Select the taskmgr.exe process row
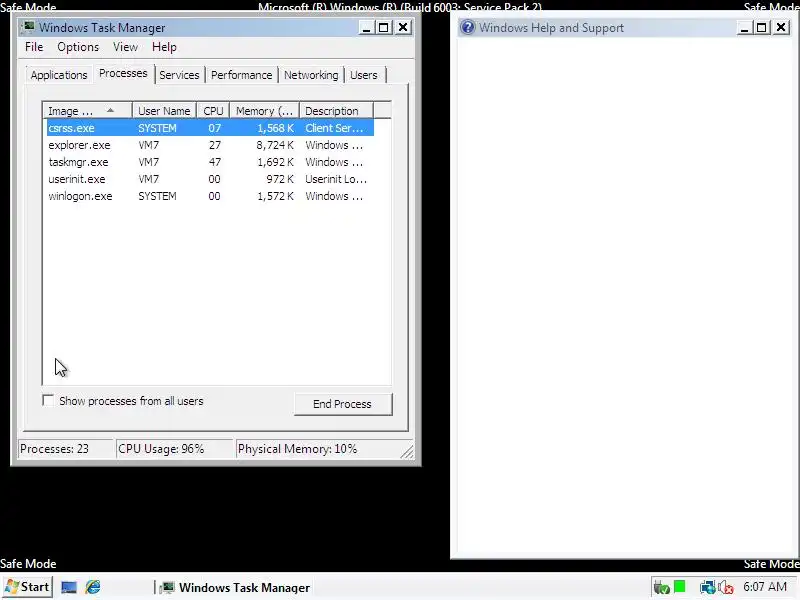800x600 pixels. 210,162
